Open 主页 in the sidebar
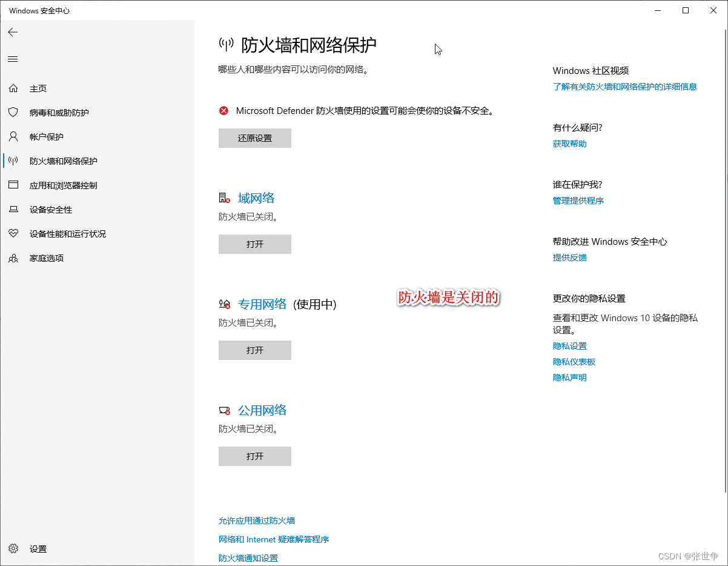The height and width of the screenshot is (566, 728). click(38, 88)
